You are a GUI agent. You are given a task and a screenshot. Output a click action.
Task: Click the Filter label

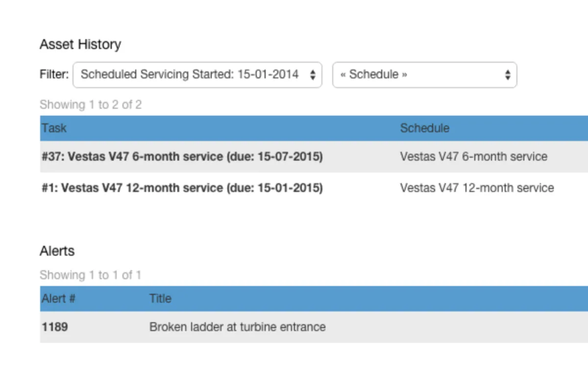click(x=54, y=75)
